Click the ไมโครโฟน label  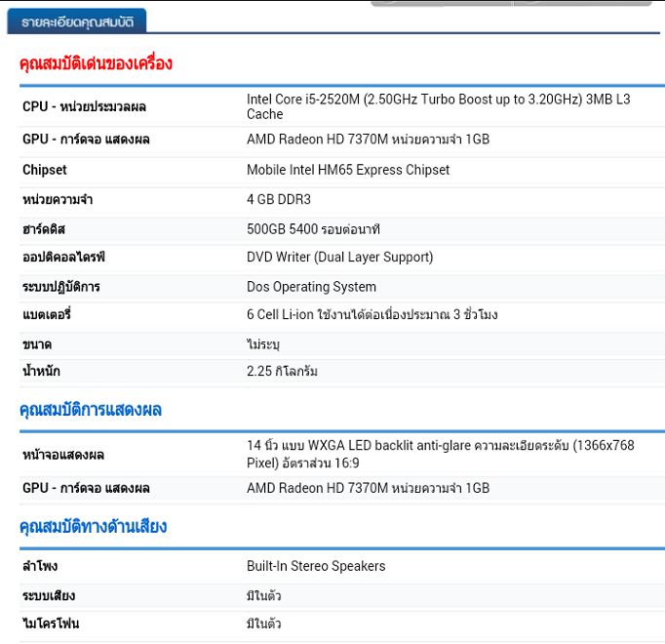[51, 624]
